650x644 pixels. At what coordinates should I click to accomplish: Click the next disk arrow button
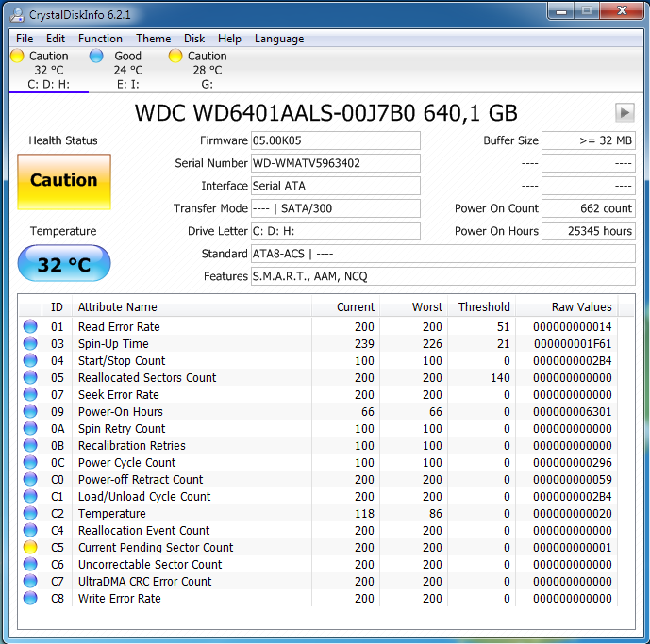pyautogui.click(x=625, y=113)
